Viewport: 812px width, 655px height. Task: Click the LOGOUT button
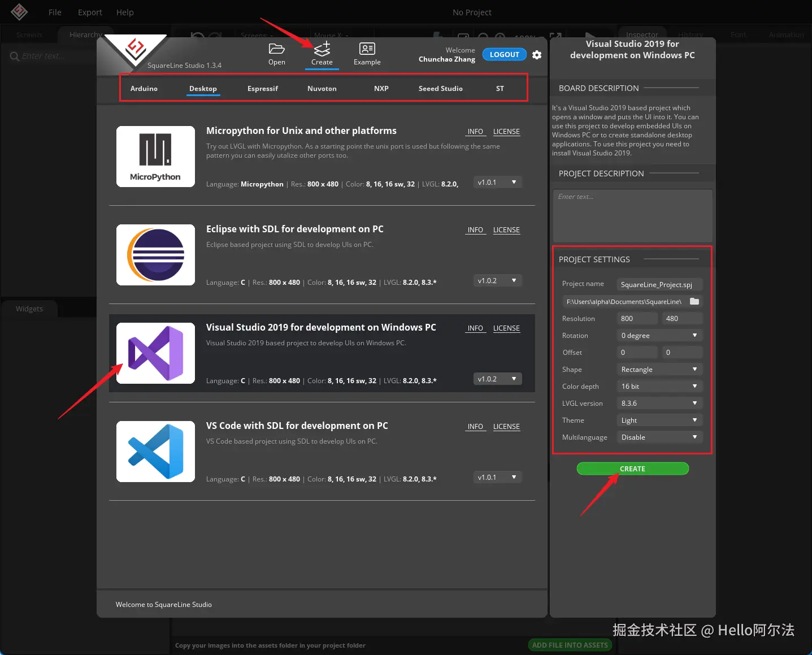(x=505, y=55)
